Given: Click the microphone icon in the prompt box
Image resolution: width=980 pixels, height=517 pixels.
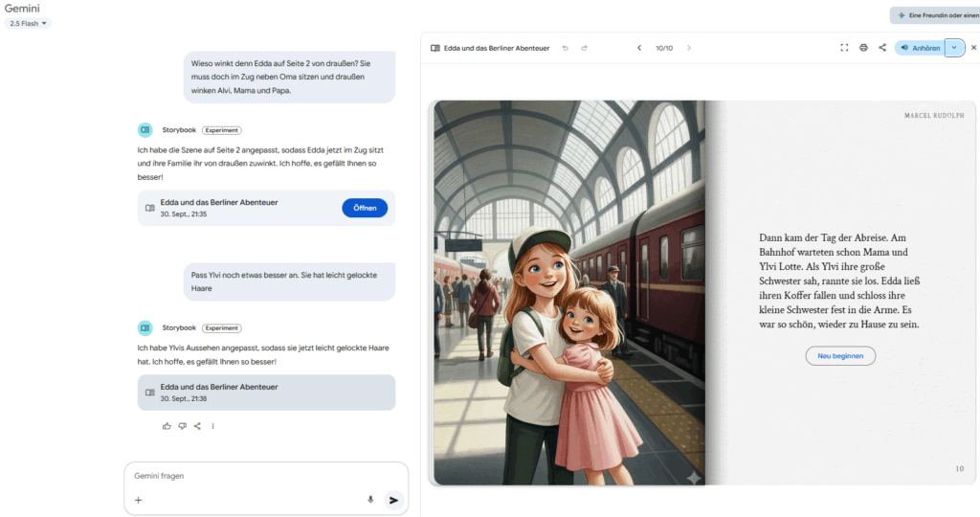Looking at the screenshot, I should (370, 500).
